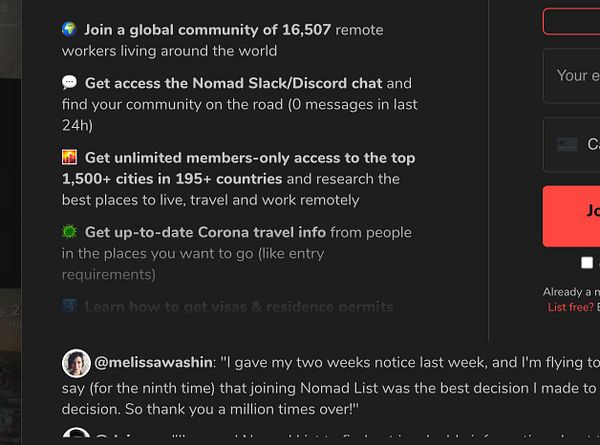Click 'Get access the Nomad Slack/Discord chat' text

point(233,83)
